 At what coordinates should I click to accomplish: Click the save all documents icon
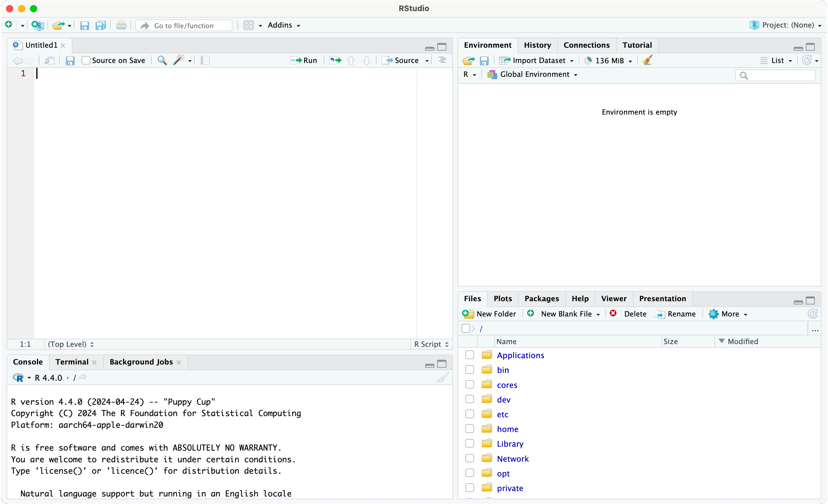coord(101,25)
